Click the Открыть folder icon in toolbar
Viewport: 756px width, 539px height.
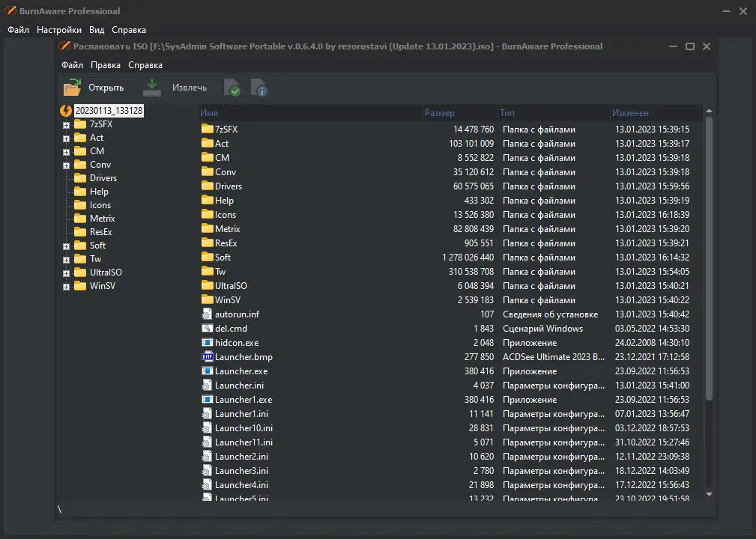tap(73, 88)
